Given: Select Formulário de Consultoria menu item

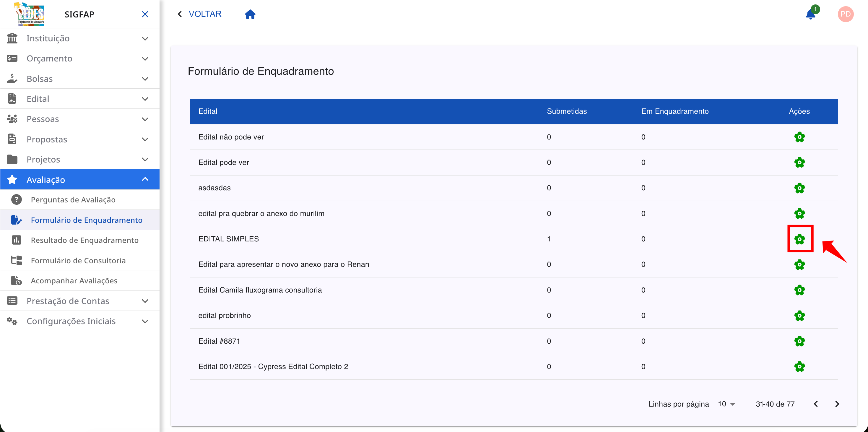Looking at the screenshot, I should pos(78,260).
